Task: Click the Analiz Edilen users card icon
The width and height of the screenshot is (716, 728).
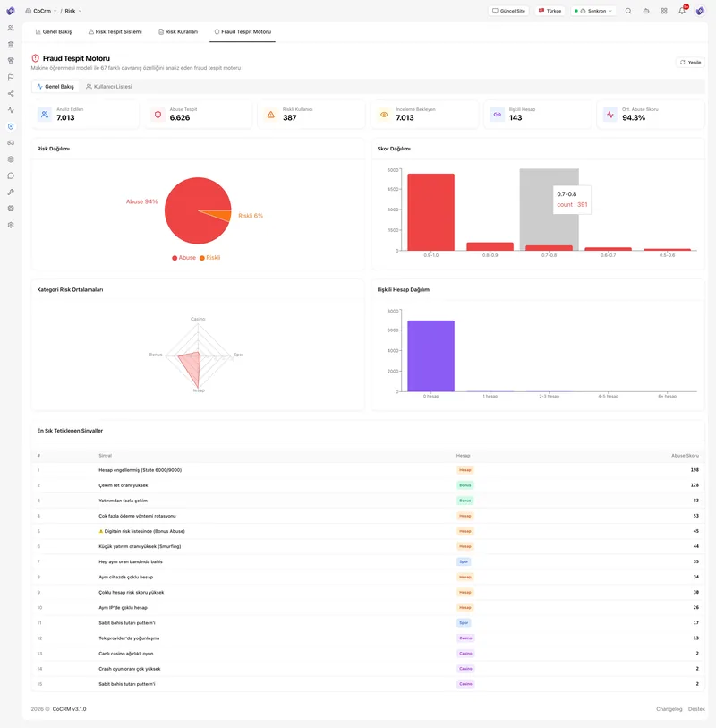Action: click(45, 115)
